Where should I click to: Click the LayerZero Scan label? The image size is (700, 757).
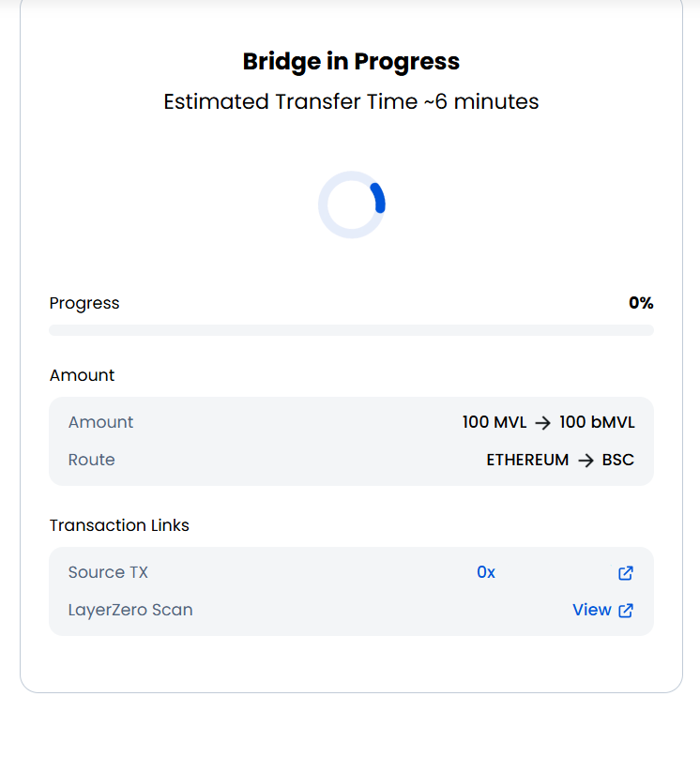click(130, 610)
